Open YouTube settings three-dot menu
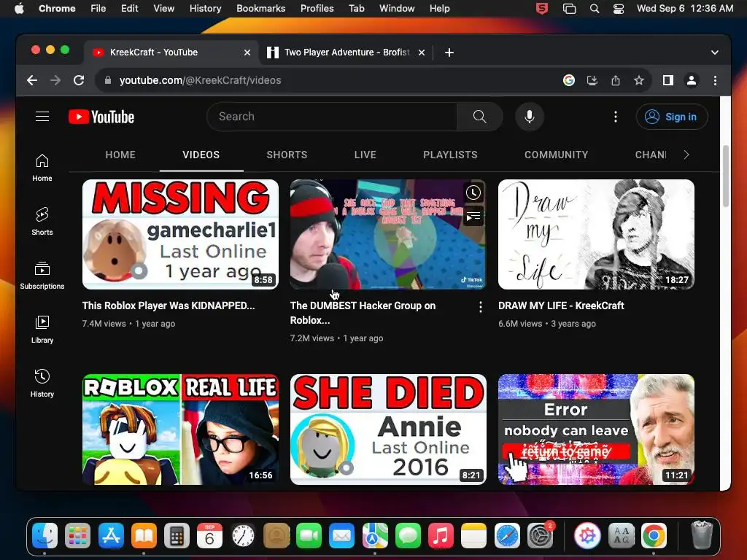The image size is (747, 560). 616,117
